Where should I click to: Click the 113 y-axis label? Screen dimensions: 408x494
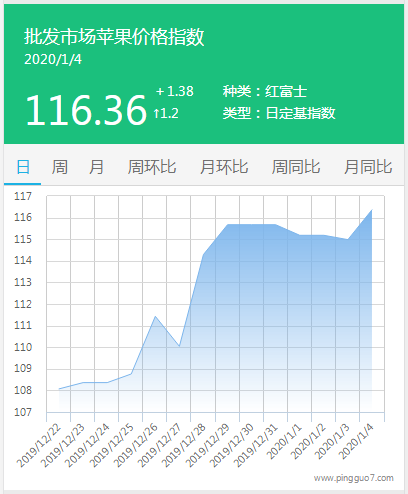coord(23,282)
